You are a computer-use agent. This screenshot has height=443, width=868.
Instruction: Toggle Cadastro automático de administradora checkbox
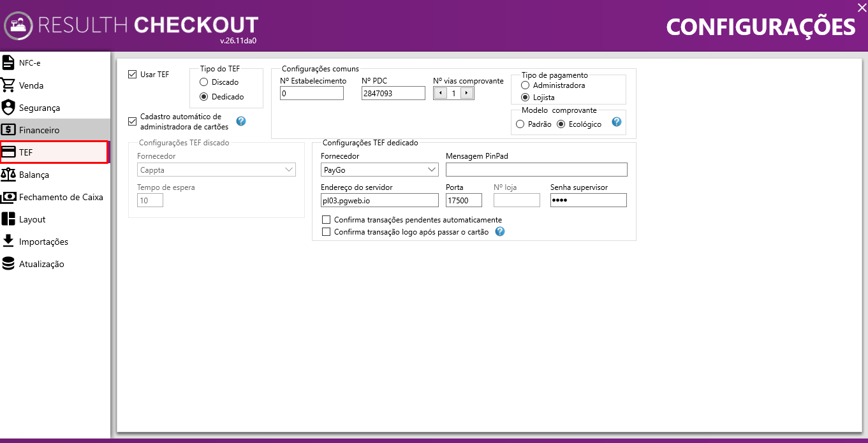[x=133, y=120]
